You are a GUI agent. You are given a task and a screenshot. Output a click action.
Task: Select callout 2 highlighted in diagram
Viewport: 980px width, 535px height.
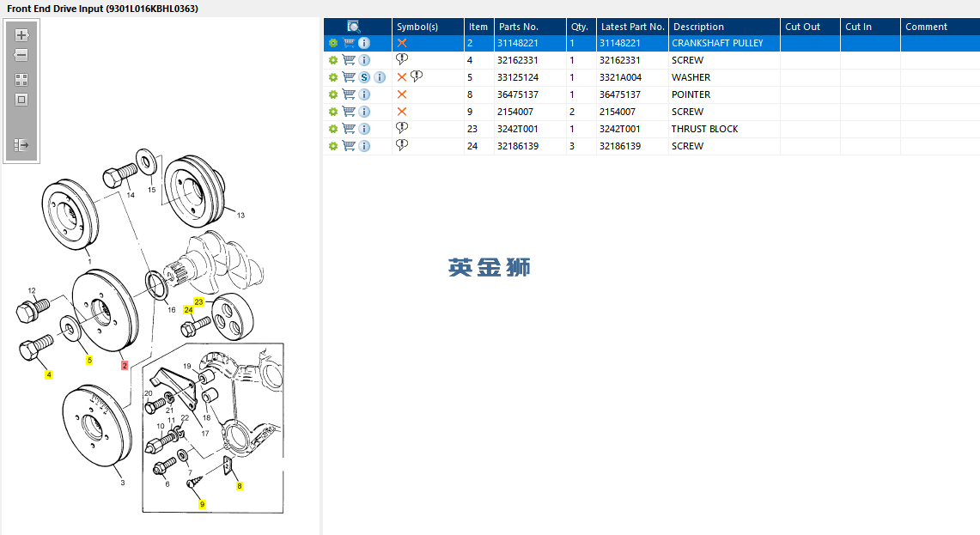(125, 366)
